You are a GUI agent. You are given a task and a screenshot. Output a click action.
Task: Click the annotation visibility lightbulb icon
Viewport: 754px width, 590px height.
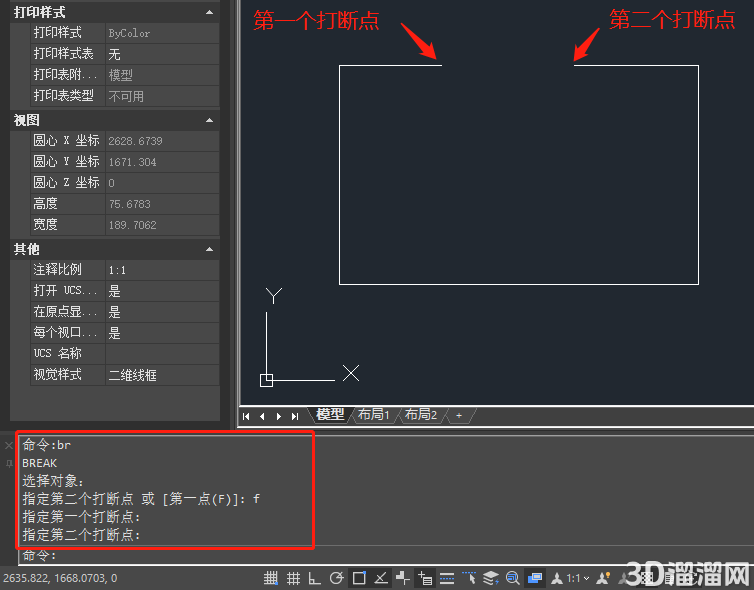pyautogui.click(x=603, y=577)
